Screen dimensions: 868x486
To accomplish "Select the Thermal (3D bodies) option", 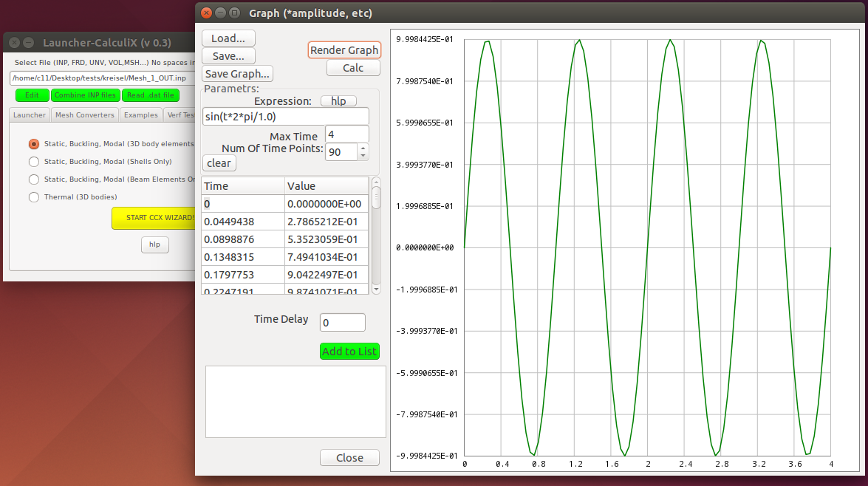I will tap(33, 196).
